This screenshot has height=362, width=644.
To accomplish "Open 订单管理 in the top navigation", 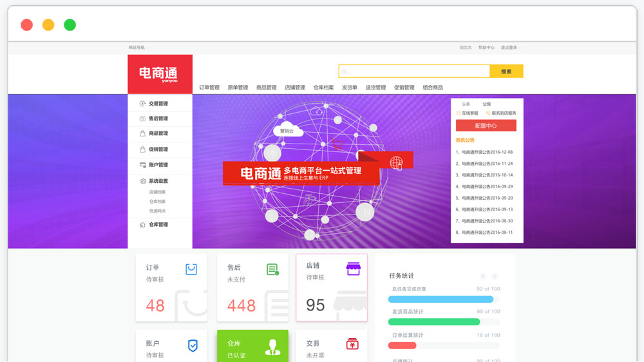I will (x=209, y=88).
